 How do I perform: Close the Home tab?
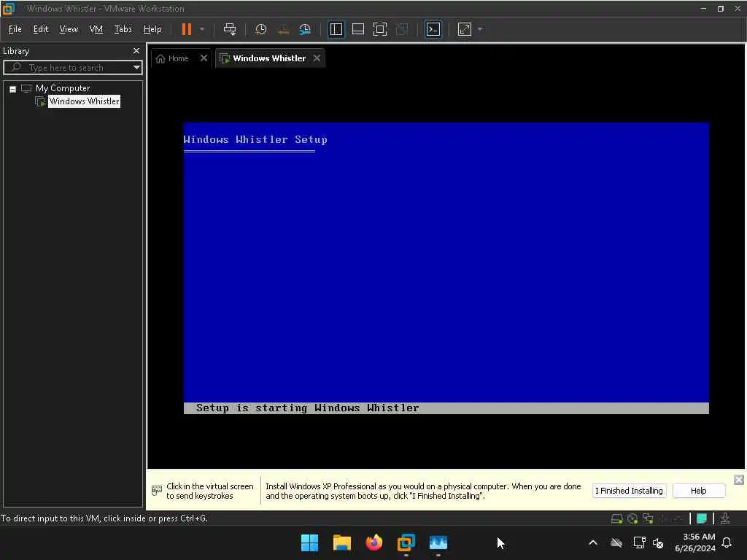[204, 58]
